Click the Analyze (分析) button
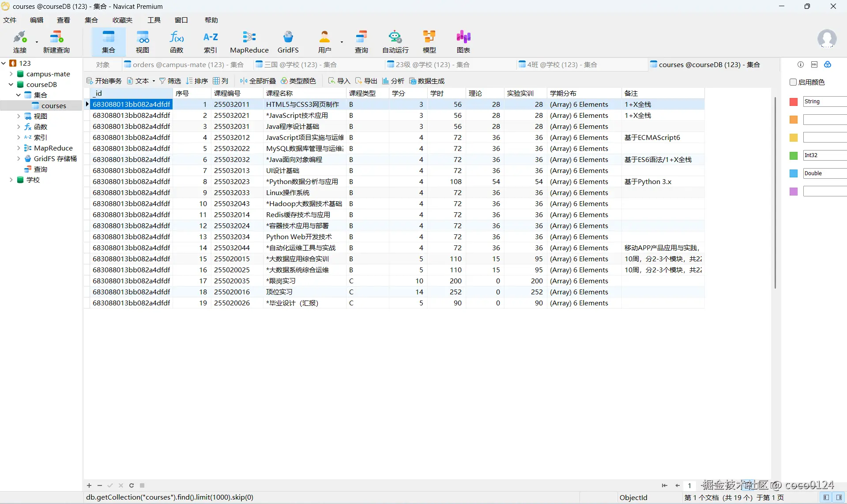The width and height of the screenshot is (847, 504). coord(393,81)
